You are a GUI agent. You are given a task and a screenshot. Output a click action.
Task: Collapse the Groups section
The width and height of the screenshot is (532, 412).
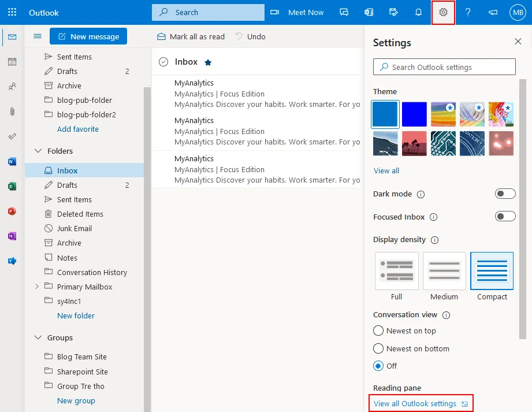point(38,337)
